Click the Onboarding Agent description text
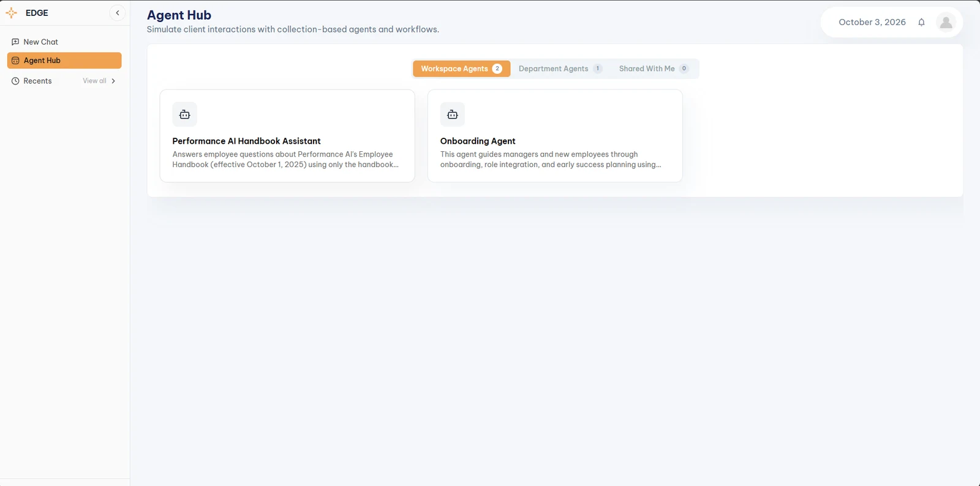The image size is (980, 486). (551, 159)
